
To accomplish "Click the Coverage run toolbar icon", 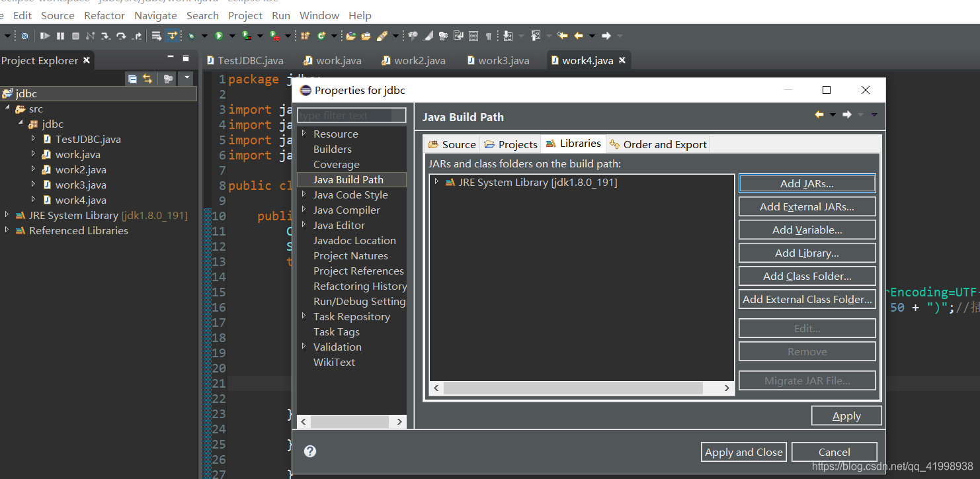I will pyautogui.click(x=247, y=36).
